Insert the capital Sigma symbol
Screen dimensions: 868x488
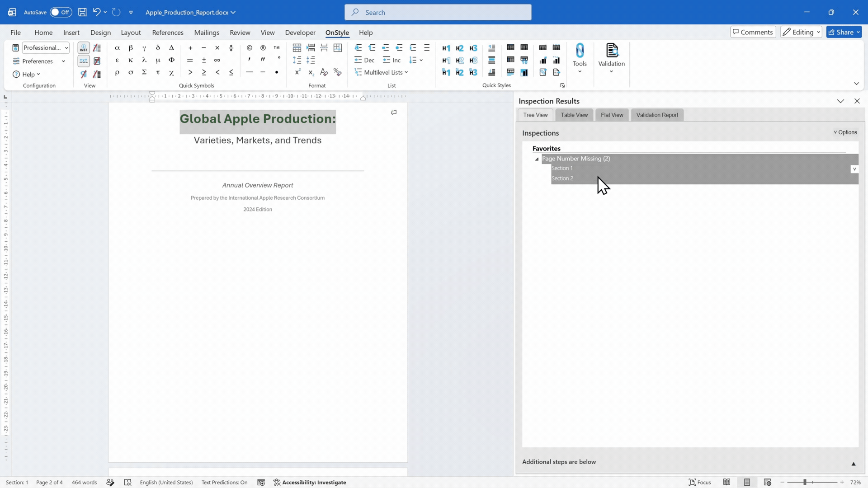coord(144,72)
